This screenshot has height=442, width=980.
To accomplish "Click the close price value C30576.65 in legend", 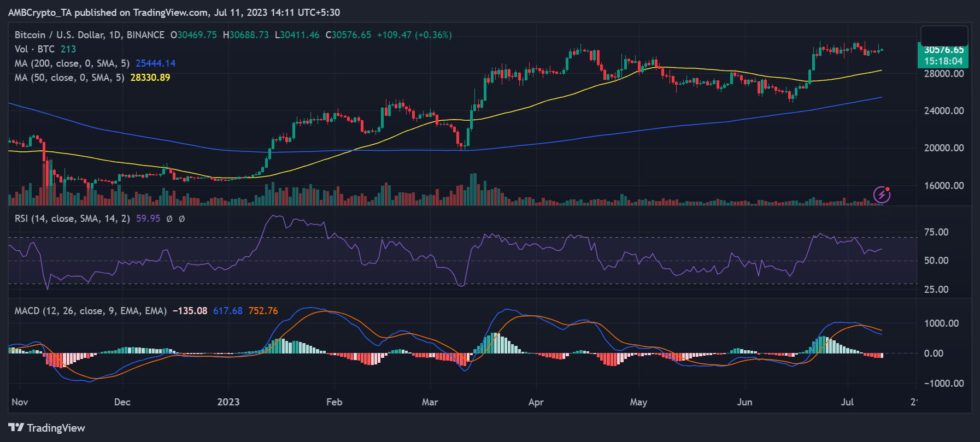I will [x=348, y=35].
